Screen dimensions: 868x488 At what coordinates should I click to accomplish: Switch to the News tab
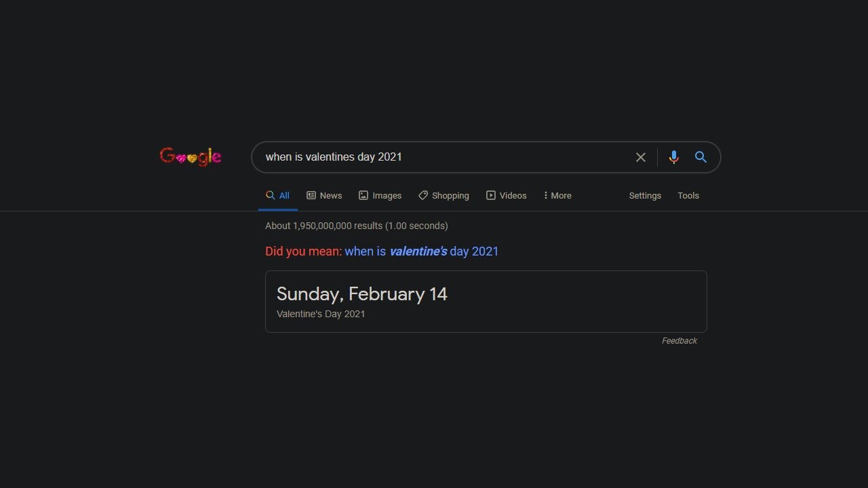coord(324,195)
